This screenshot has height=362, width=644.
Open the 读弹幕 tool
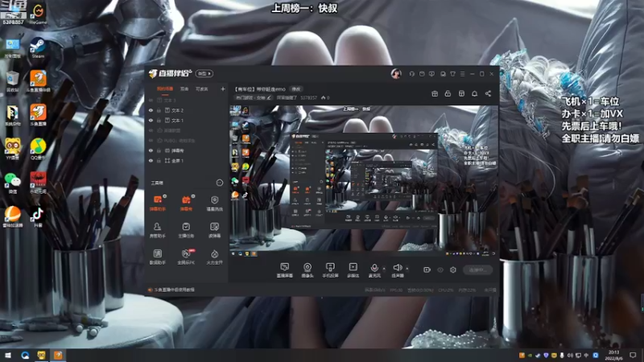point(214,230)
